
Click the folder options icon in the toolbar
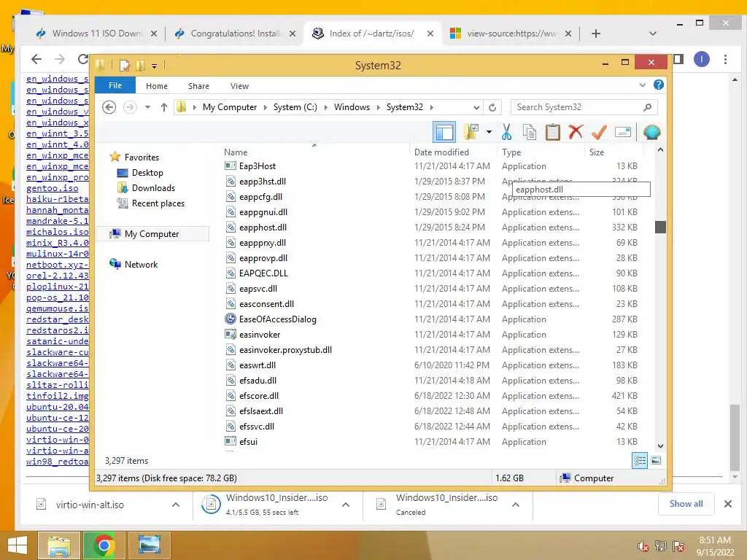pyautogui.click(x=471, y=132)
